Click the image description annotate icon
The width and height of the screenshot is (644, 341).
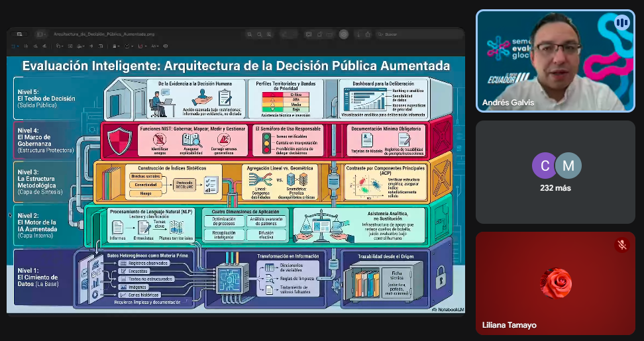(166, 46)
